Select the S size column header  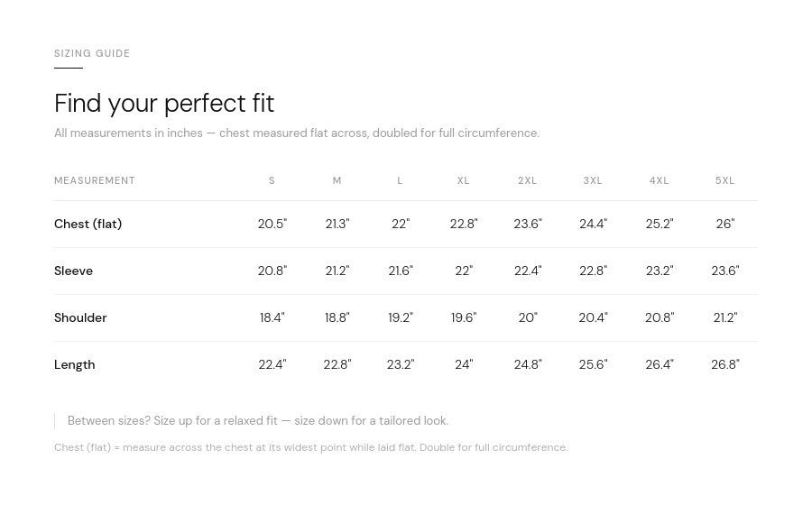[x=272, y=181]
